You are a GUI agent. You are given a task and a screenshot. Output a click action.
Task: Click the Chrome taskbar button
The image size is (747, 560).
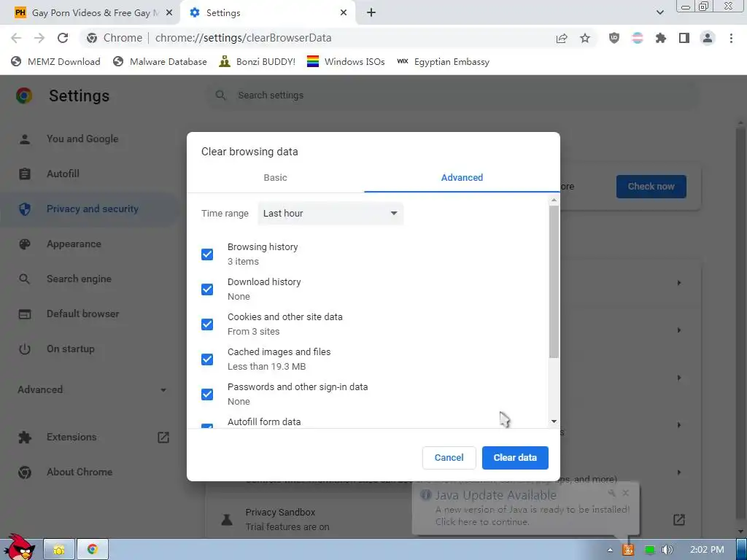pyautogui.click(x=93, y=550)
